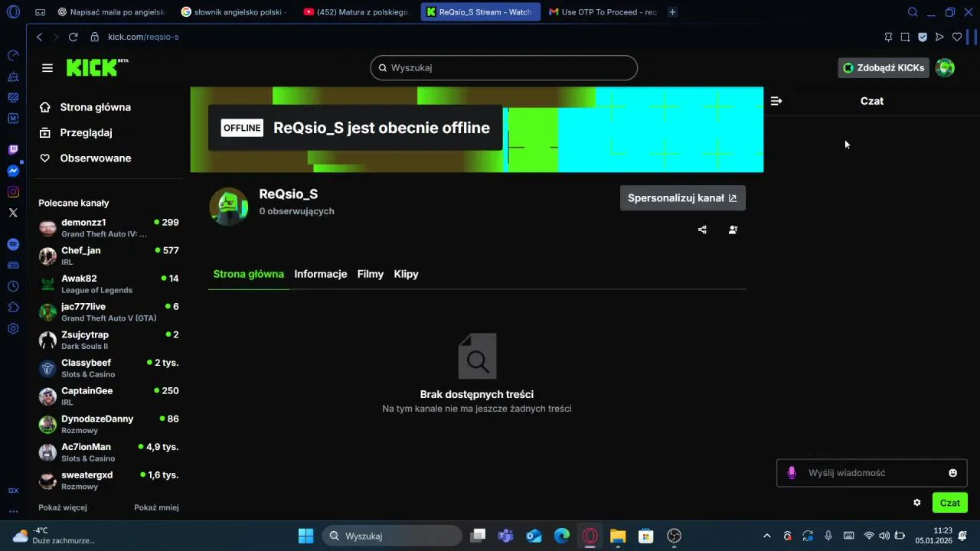Click Pokaż więcej link
This screenshot has height=551, width=980.
click(x=63, y=507)
